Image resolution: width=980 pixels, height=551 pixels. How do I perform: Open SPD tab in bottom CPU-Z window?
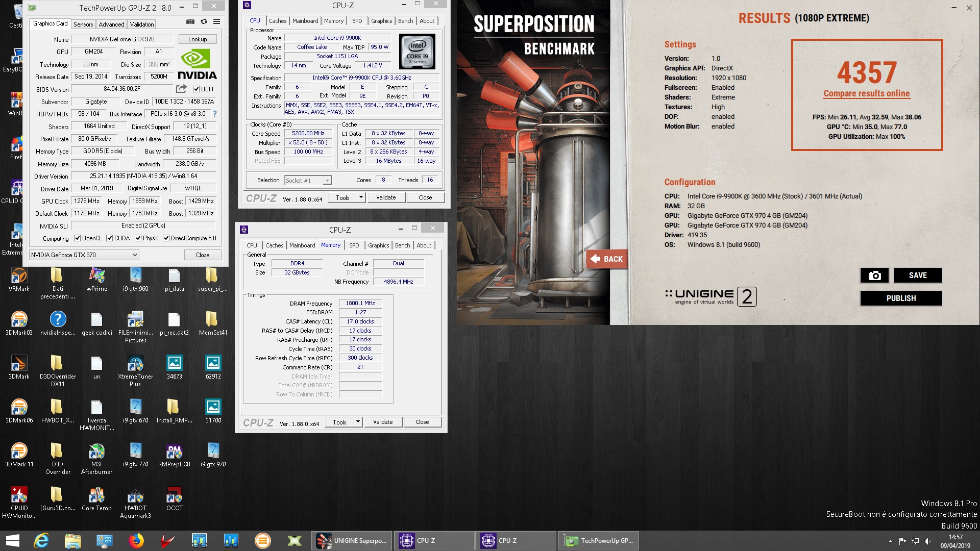tap(354, 245)
